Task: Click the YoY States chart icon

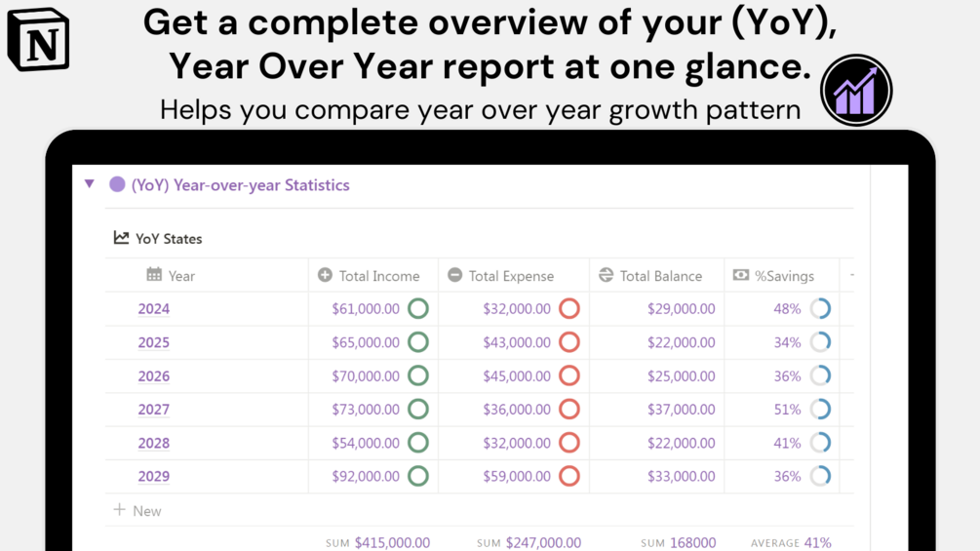Action: [121, 238]
